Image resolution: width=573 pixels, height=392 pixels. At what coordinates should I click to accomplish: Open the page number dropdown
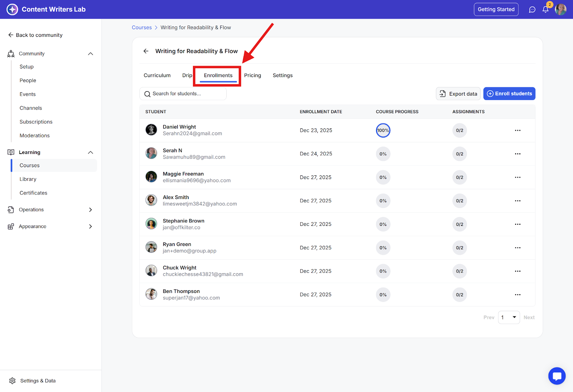(509, 318)
